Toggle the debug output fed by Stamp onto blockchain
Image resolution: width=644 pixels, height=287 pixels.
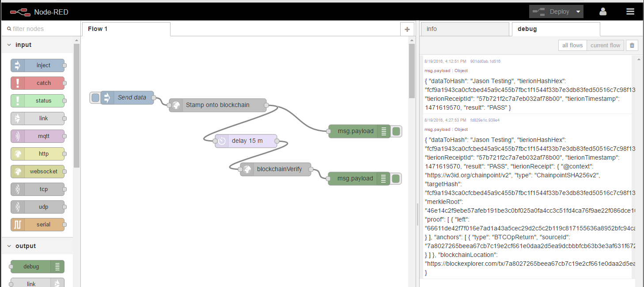(396, 131)
